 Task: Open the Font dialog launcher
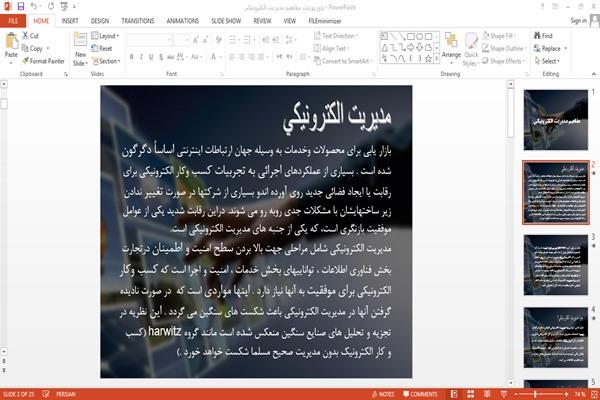click(222, 74)
